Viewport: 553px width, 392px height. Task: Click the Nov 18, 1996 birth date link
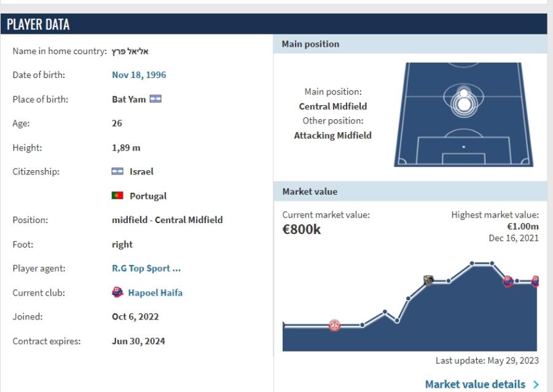click(139, 75)
